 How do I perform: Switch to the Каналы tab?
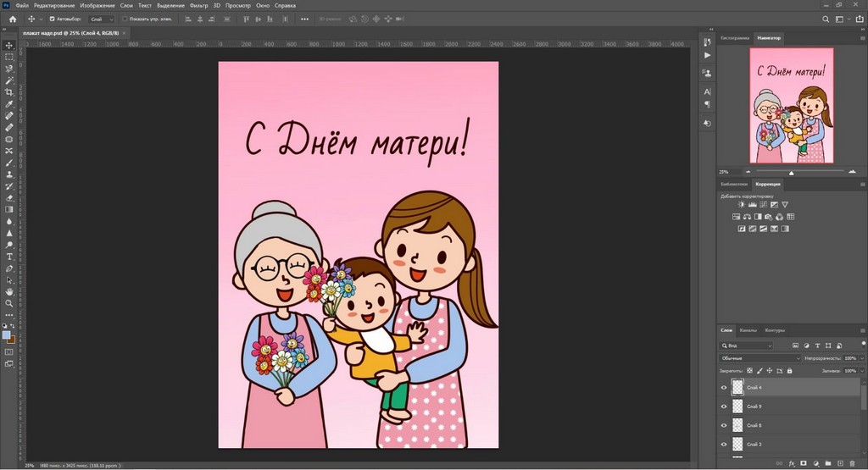[748, 330]
